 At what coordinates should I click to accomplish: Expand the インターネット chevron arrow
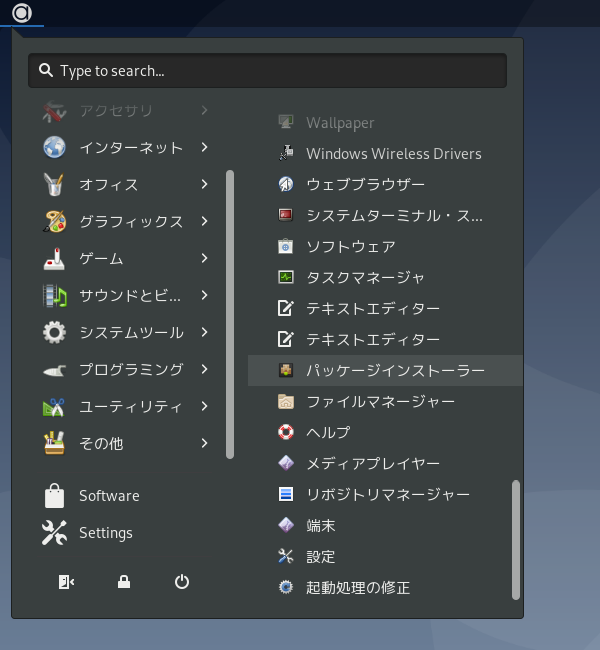pos(204,147)
